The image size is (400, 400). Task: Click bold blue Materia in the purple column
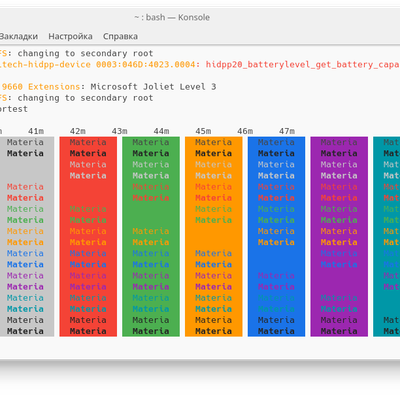click(339, 264)
